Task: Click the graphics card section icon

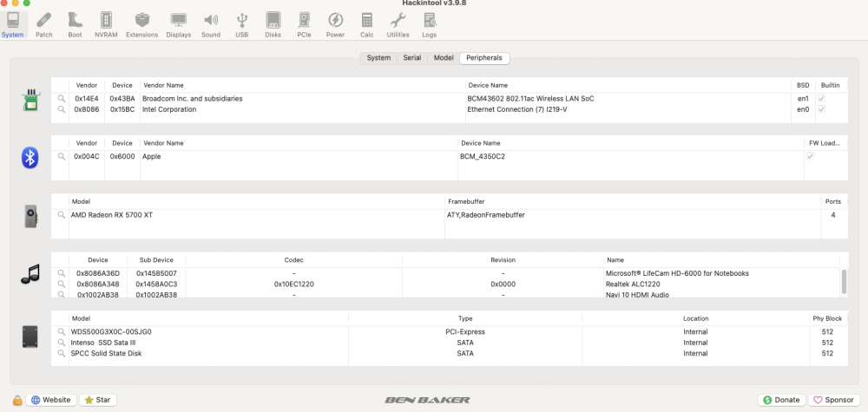Action: (x=31, y=216)
